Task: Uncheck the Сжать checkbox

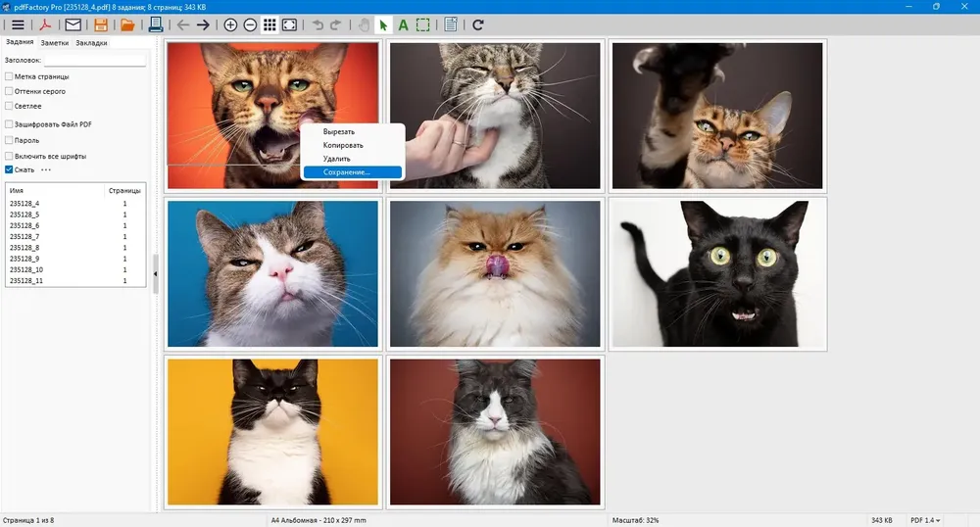Action: (9, 169)
